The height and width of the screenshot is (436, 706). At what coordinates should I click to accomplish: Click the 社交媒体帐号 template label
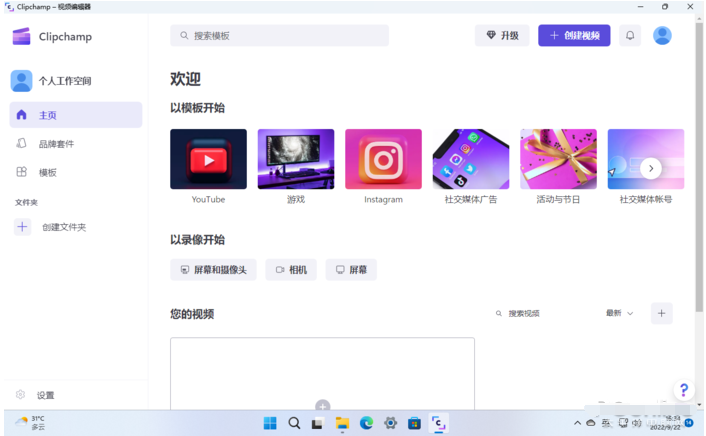point(646,200)
